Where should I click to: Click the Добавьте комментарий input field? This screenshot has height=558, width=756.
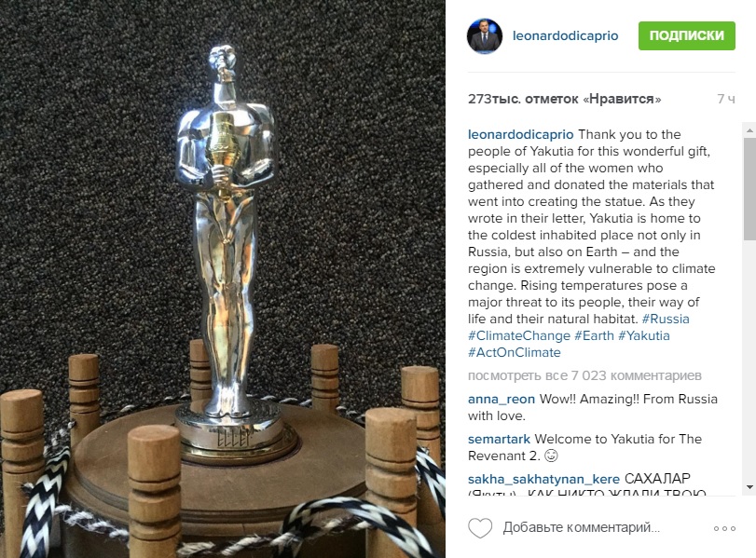tap(581, 527)
